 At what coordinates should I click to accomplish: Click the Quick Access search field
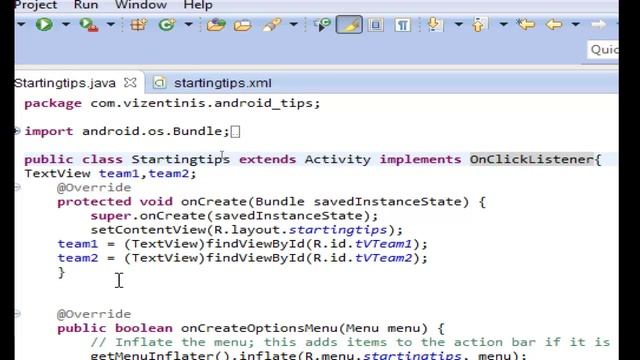pos(603,50)
